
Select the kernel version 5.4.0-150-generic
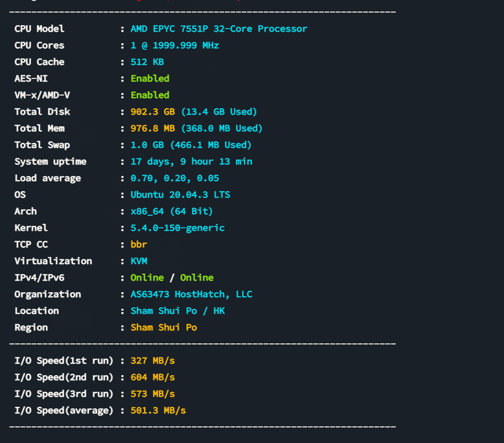(177, 228)
